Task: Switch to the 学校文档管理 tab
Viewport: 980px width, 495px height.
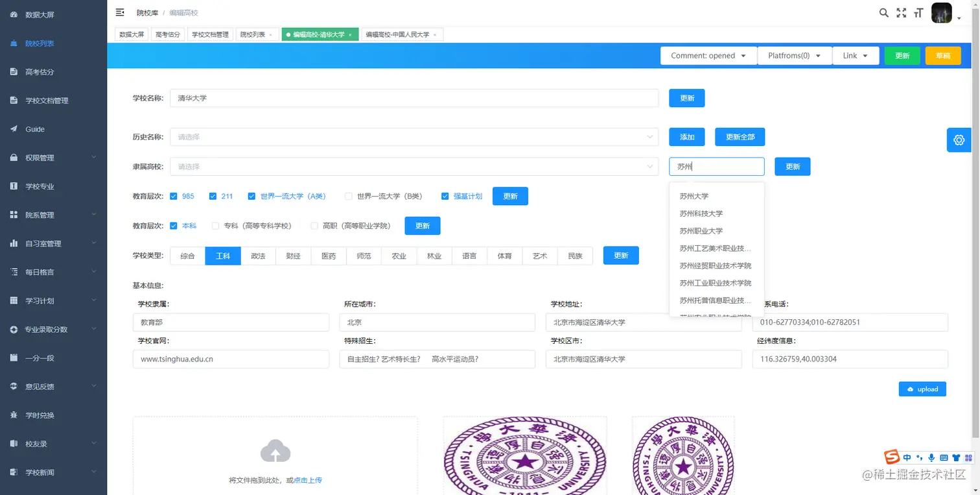Action: coord(210,34)
